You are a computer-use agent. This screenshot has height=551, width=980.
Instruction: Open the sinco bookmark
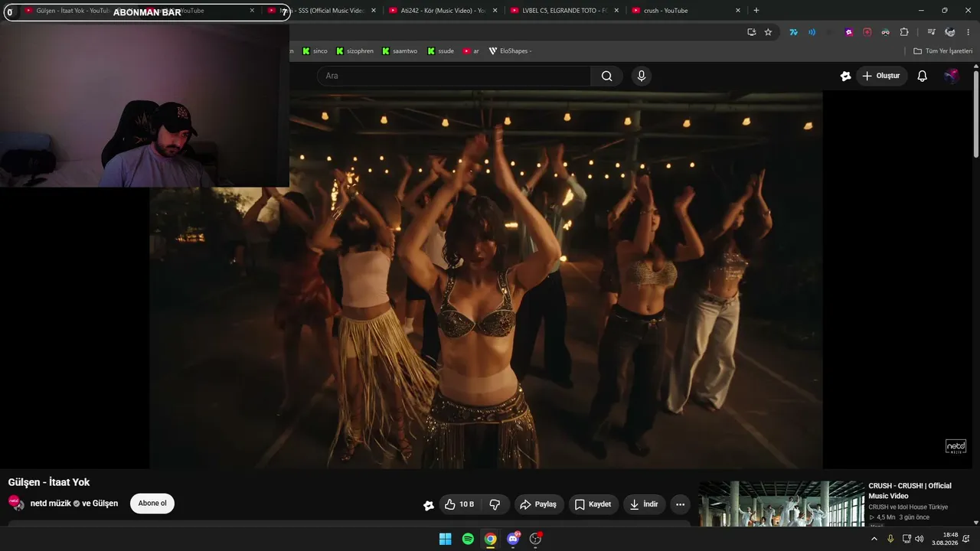315,51
